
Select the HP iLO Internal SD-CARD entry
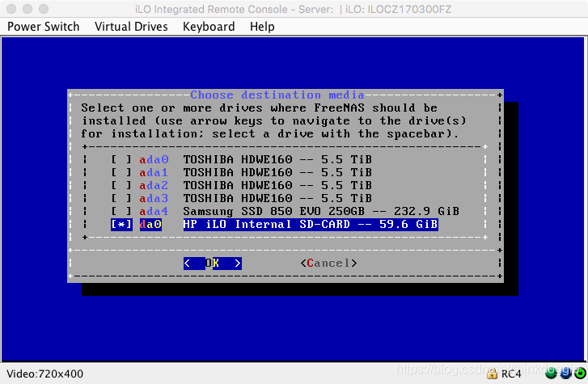(x=311, y=224)
